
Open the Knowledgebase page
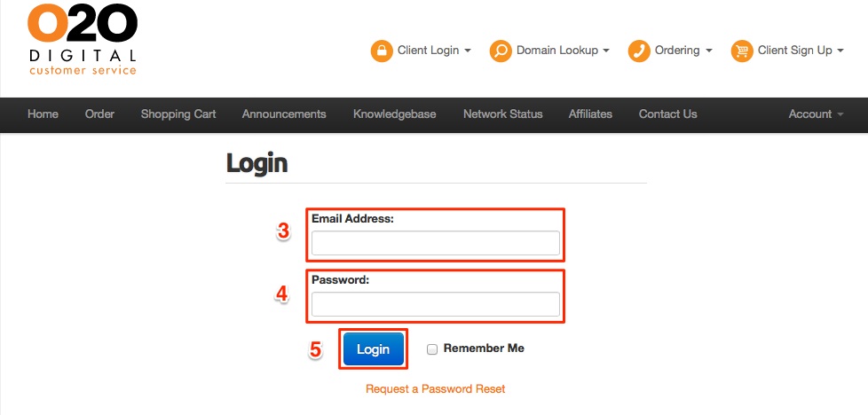(x=395, y=114)
